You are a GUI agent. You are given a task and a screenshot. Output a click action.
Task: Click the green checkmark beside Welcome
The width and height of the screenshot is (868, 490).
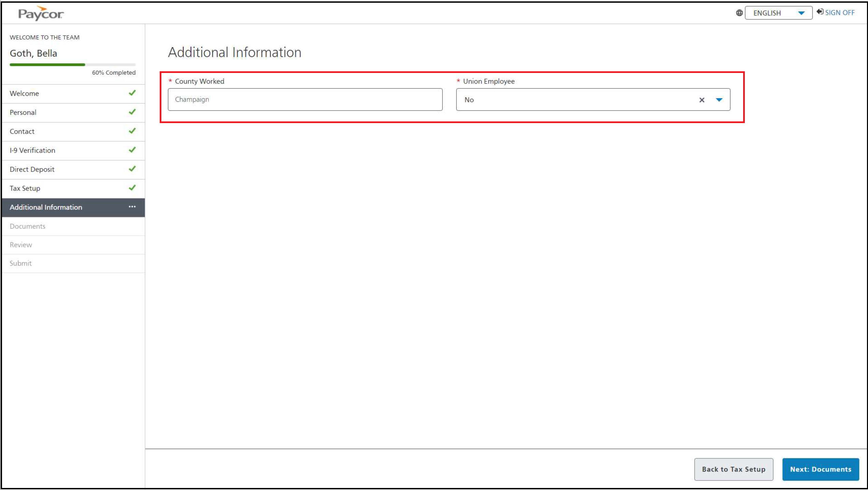[x=132, y=93]
